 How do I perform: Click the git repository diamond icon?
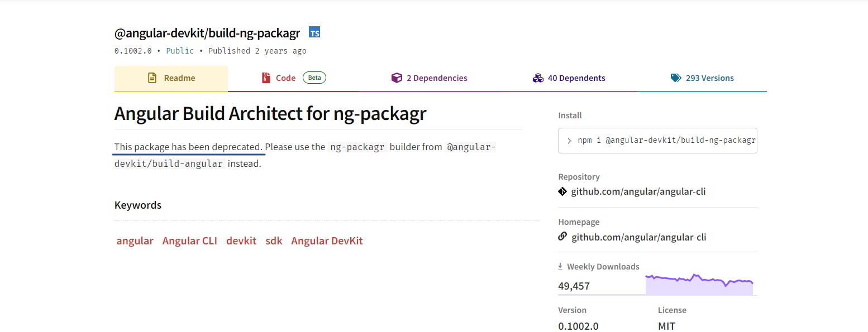click(562, 191)
